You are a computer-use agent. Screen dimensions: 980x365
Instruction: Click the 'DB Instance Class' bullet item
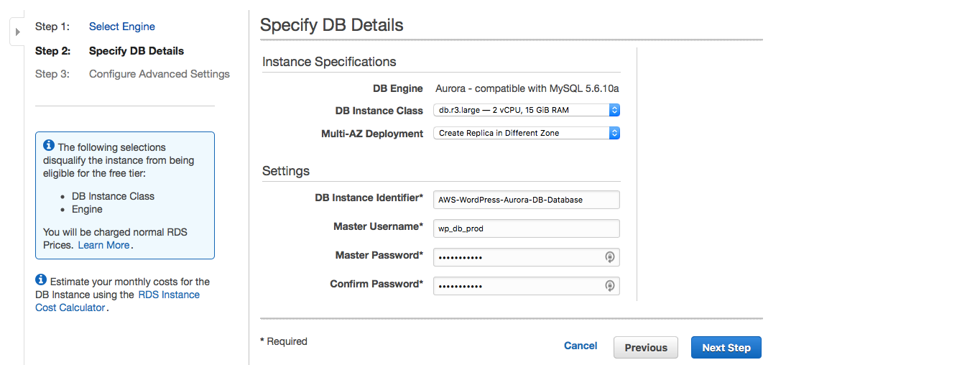coord(113,196)
